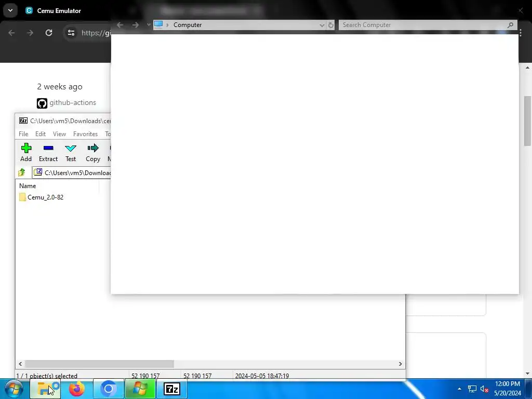Go up one folder in 7-Zip
Image resolution: width=532 pixels, height=399 pixels.
[x=22, y=172]
